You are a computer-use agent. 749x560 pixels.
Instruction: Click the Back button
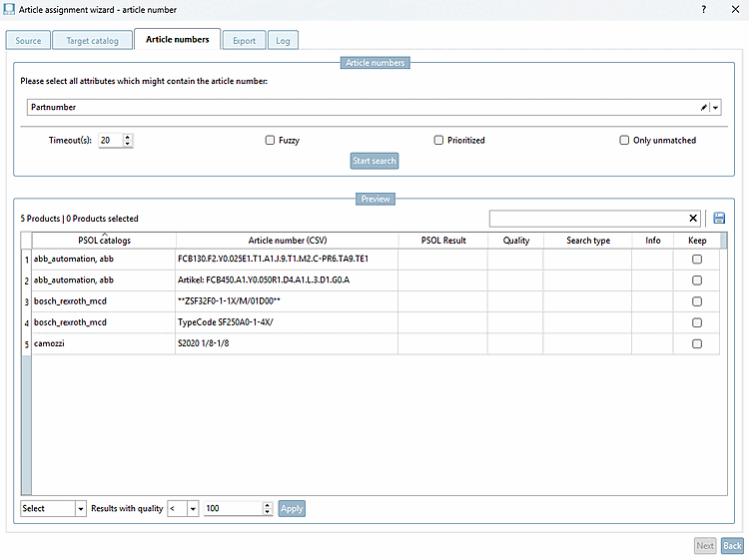pos(732,545)
